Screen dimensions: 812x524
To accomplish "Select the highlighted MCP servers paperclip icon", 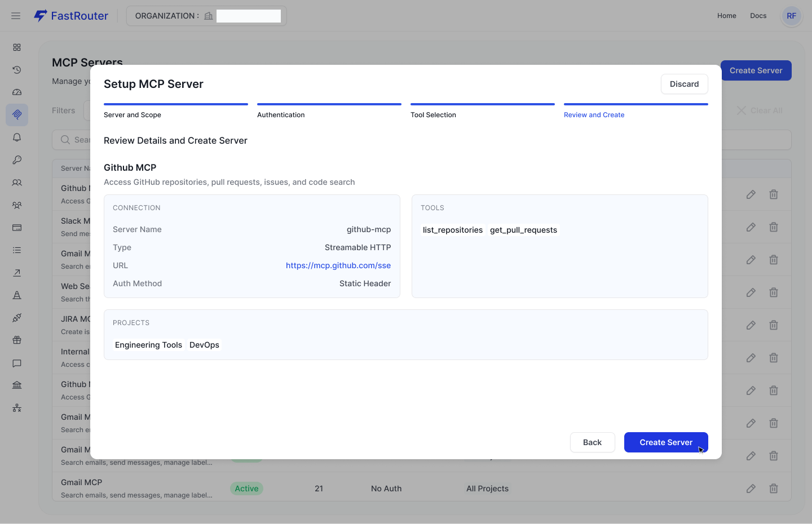I will pos(16,114).
